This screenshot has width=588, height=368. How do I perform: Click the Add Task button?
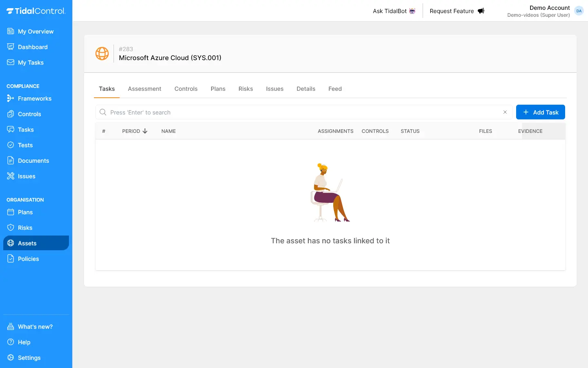click(540, 112)
